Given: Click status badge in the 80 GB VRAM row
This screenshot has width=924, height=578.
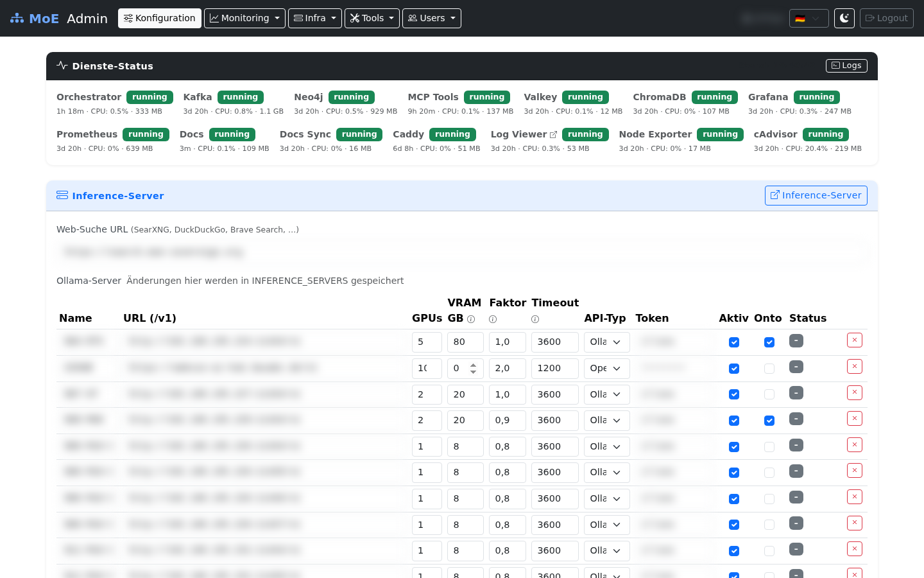Looking at the screenshot, I should 796,340.
